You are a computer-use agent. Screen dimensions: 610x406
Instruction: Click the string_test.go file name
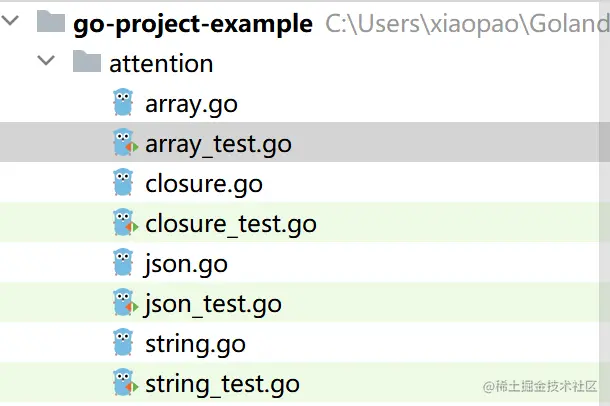click(x=222, y=383)
